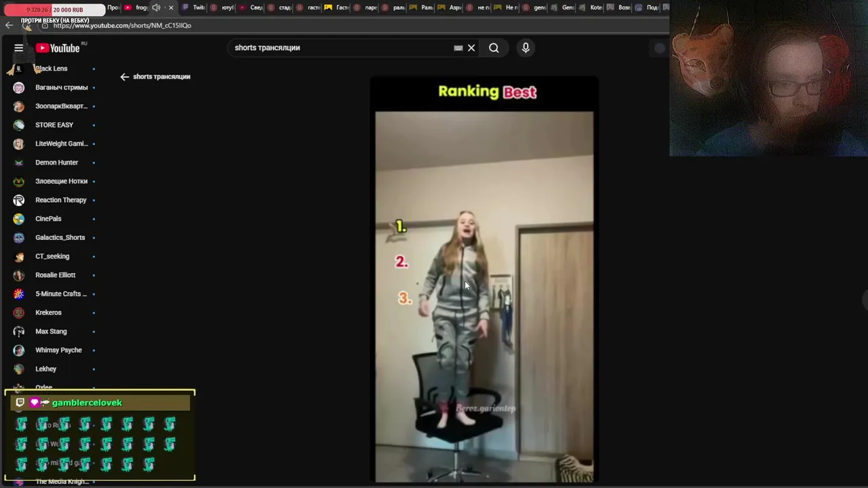This screenshot has height=488, width=868.
Task: Clear the search query with X
Action: [471, 48]
